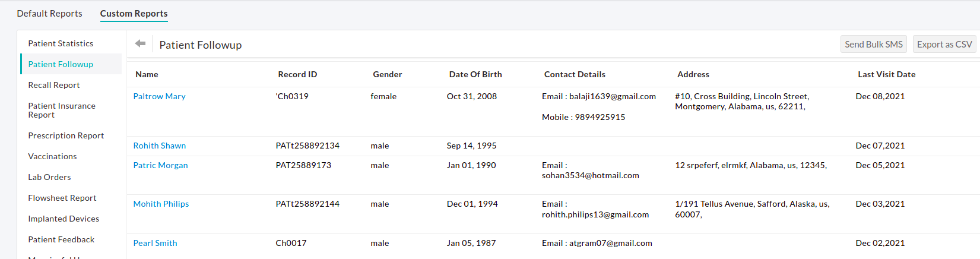This screenshot has height=259, width=980.
Task: Open patient Mohith Philips
Action: point(161,204)
